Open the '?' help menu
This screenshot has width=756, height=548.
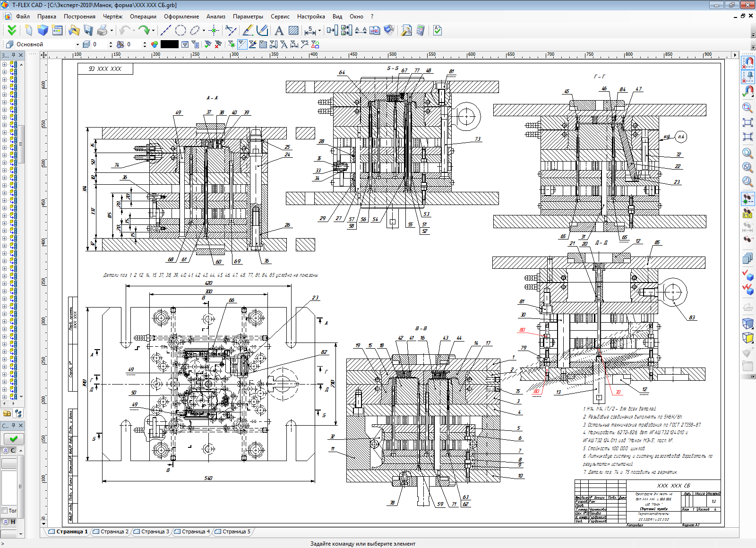click(372, 16)
